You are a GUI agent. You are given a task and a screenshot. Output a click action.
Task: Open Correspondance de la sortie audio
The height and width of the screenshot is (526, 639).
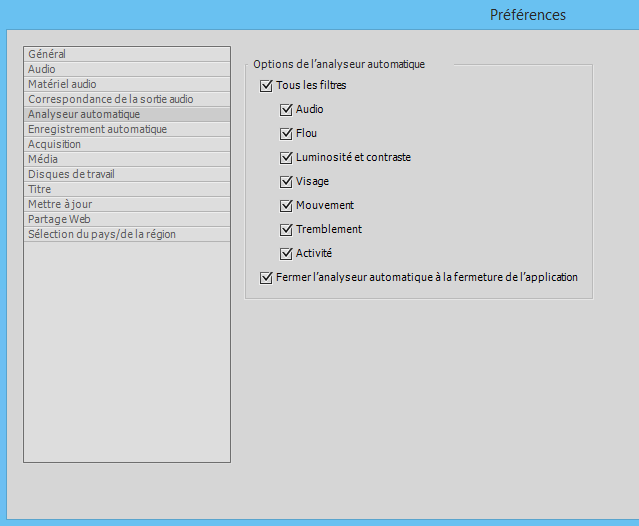[110, 99]
